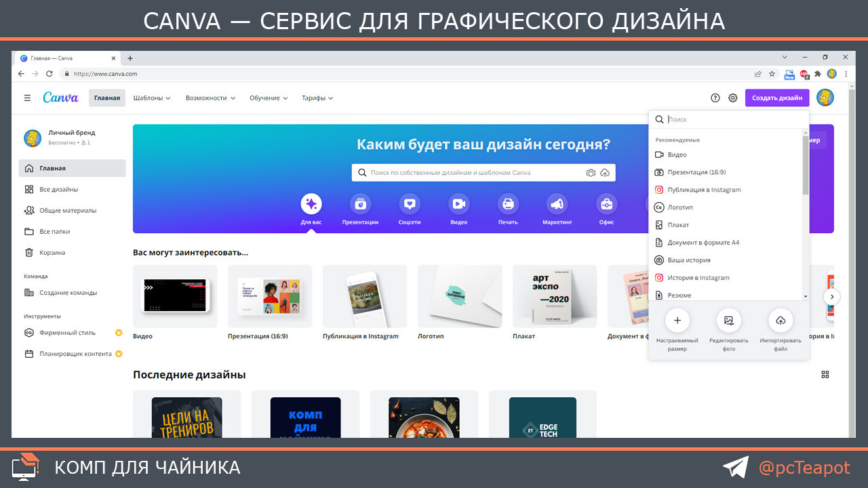
Task: Expand the Обучение dropdown menu
Action: click(x=269, y=98)
